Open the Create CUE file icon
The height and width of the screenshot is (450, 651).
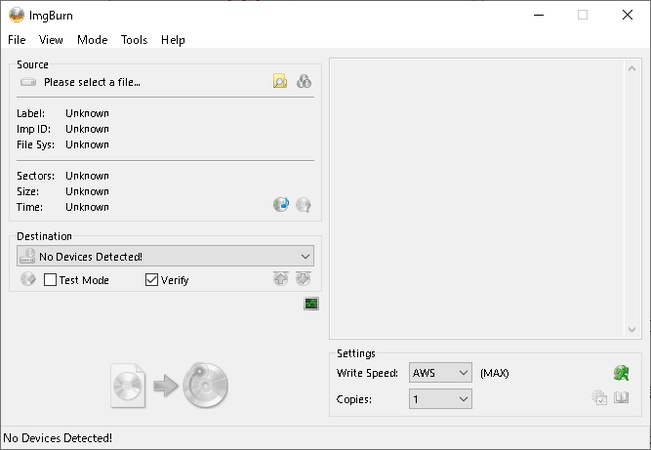pyautogui.click(x=304, y=81)
